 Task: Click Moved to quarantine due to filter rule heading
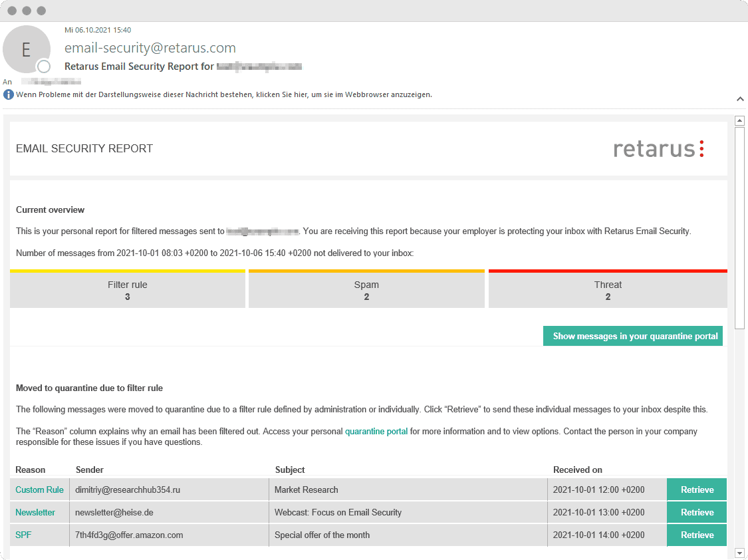point(89,388)
